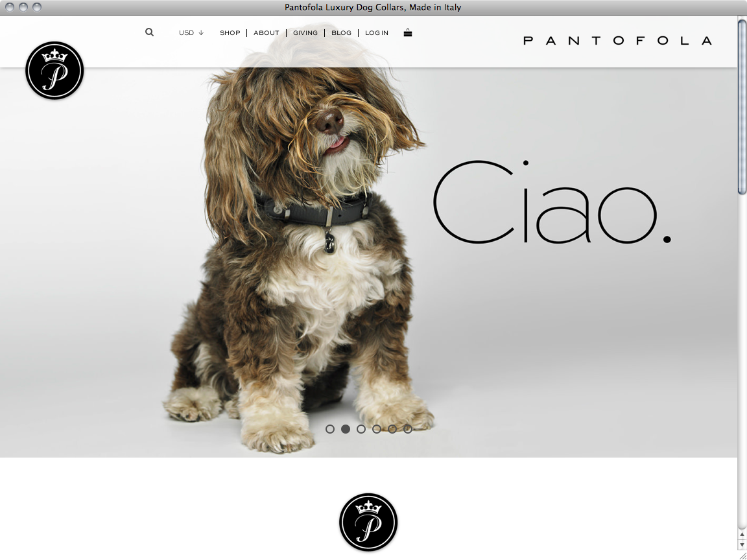Open the shopping bag cart icon
Image resolution: width=747 pixels, height=560 pixels.
tap(408, 33)
